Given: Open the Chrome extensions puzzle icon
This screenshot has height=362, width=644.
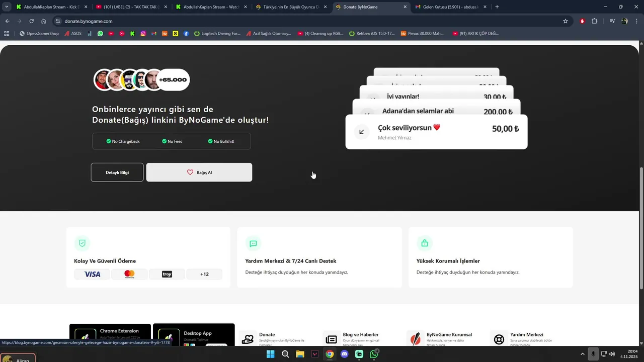Looking at the screenshot, I should pyautogui.click(x=595, y=21).
